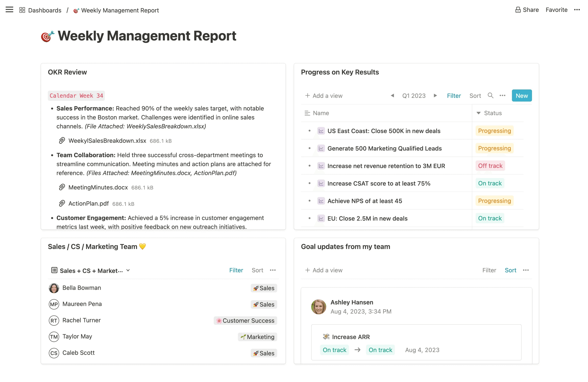Click the Progressing status badge for Achieve NPS 45
Viewport: 588px width, 382px height.
point(494,201)
